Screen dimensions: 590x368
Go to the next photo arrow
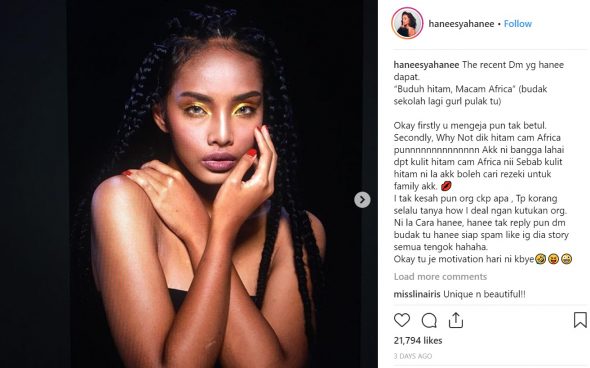point(362,200)
